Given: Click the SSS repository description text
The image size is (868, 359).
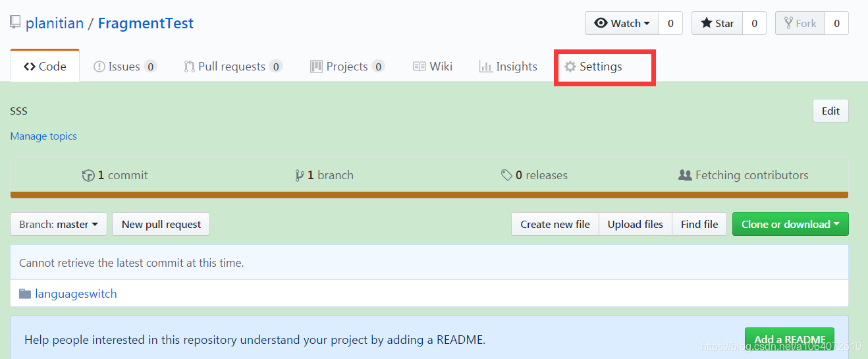Looking at the screenshot, I should [19, 111].
